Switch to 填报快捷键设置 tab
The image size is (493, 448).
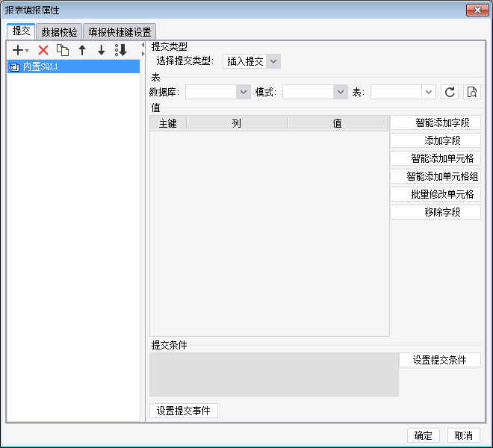(120, 32)
